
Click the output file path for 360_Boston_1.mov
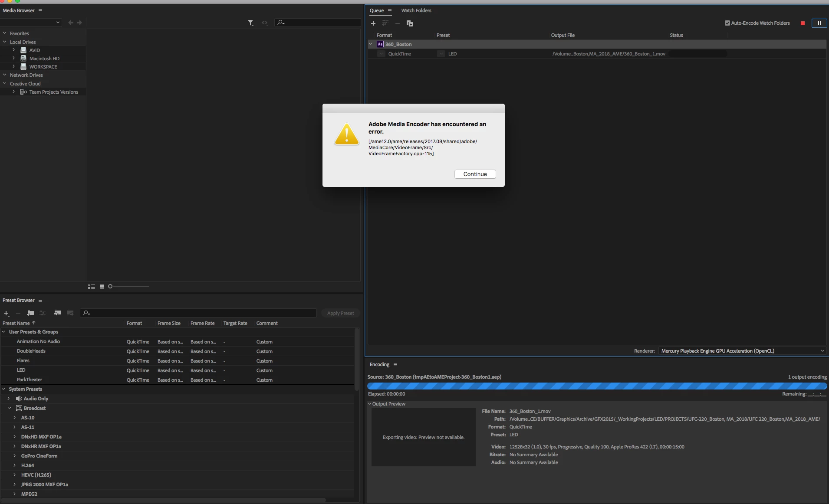coord(609,54)
